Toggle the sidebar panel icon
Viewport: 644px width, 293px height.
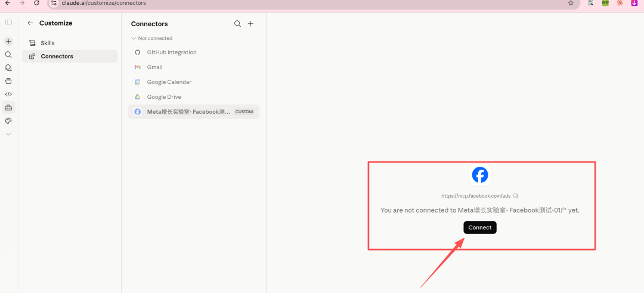(x=8, y=22)
